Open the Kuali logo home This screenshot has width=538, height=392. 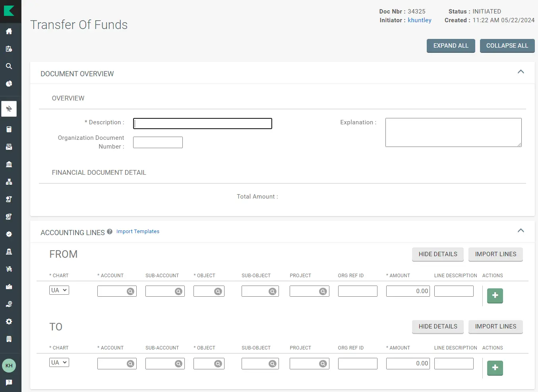click(9, 11)
